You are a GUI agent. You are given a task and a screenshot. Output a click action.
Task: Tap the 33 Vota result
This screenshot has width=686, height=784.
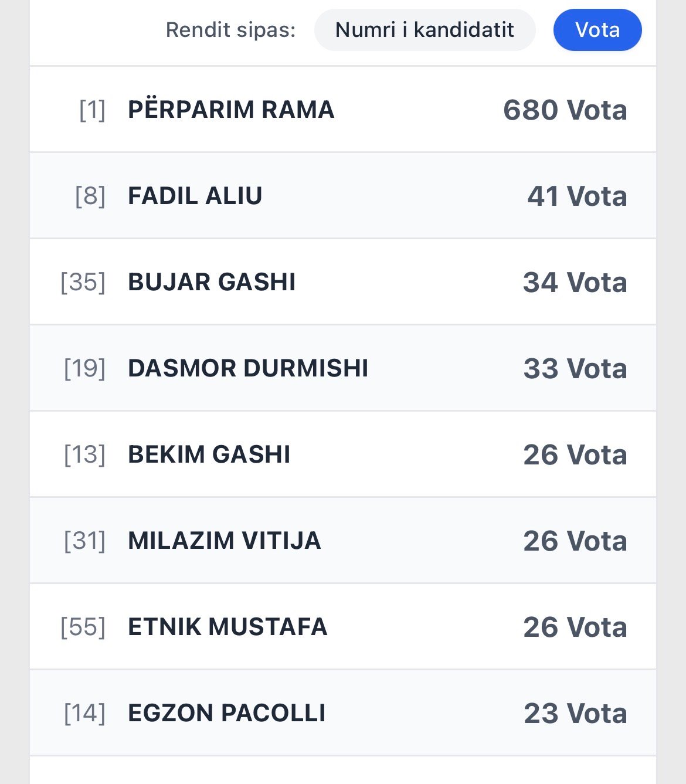click(x=575, y=369)
